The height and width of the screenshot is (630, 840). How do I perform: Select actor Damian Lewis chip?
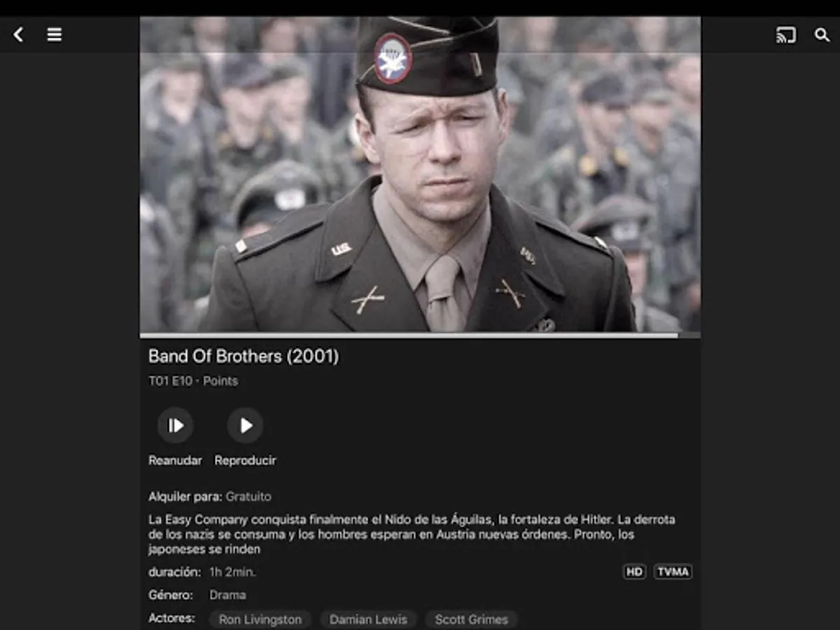click(x=368, y=619)
